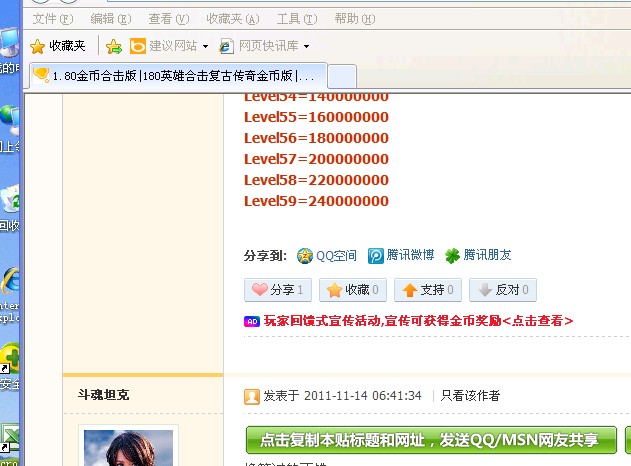Click the 建议网站 bing icon
Image resolution: width=631 pixels, height=466 pixels.
pos(138,46)
